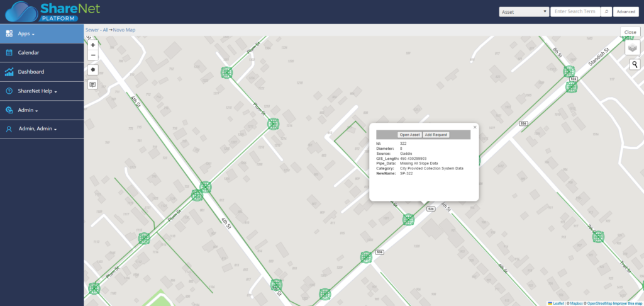This screenshot has height=306, width=644.
Task: Select the polygon draw tool
Action: coord(93,70)
